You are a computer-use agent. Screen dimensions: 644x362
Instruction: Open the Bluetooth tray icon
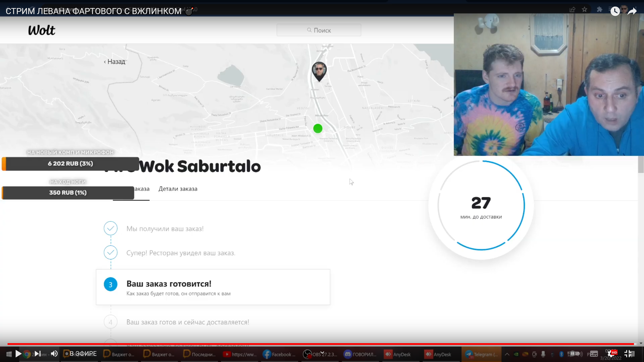click(x=561, y=354)
